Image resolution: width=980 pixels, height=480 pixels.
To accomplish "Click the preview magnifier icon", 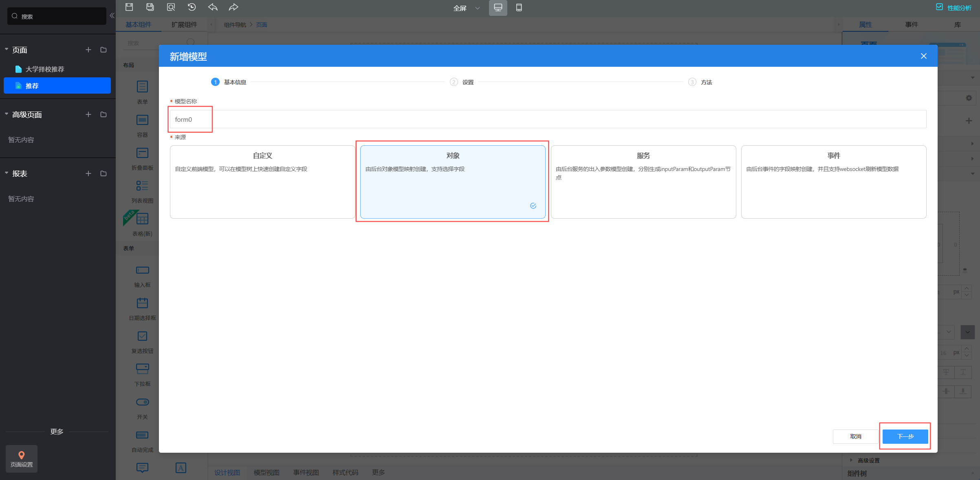I will click(171, 7).
